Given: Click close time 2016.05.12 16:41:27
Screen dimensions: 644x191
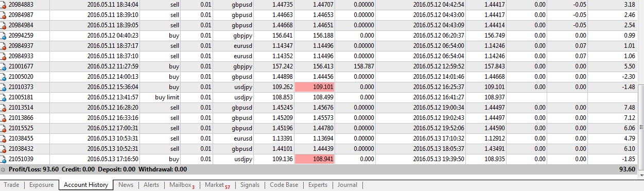Looking at the screenshot, I should [x=439, y=97].
